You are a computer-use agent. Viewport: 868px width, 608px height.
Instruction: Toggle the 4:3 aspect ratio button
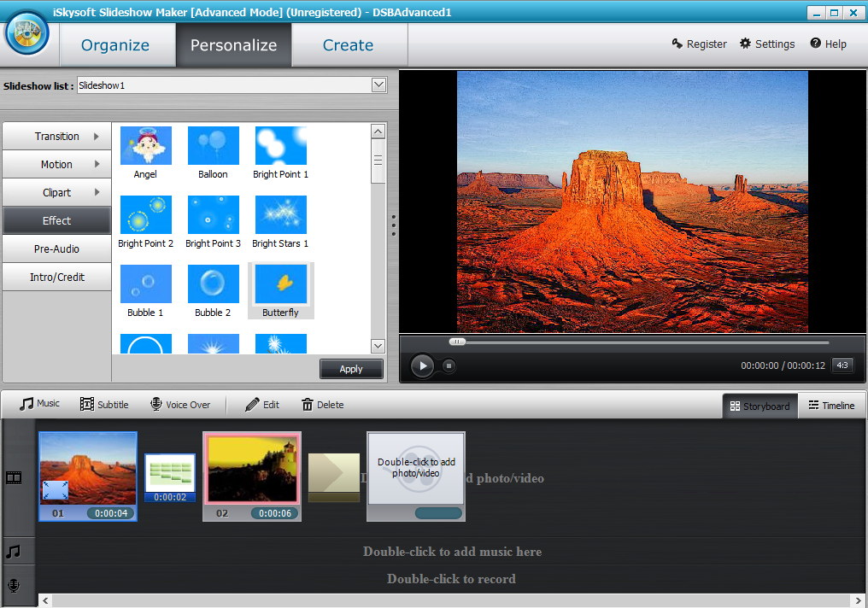click(842, 365)
